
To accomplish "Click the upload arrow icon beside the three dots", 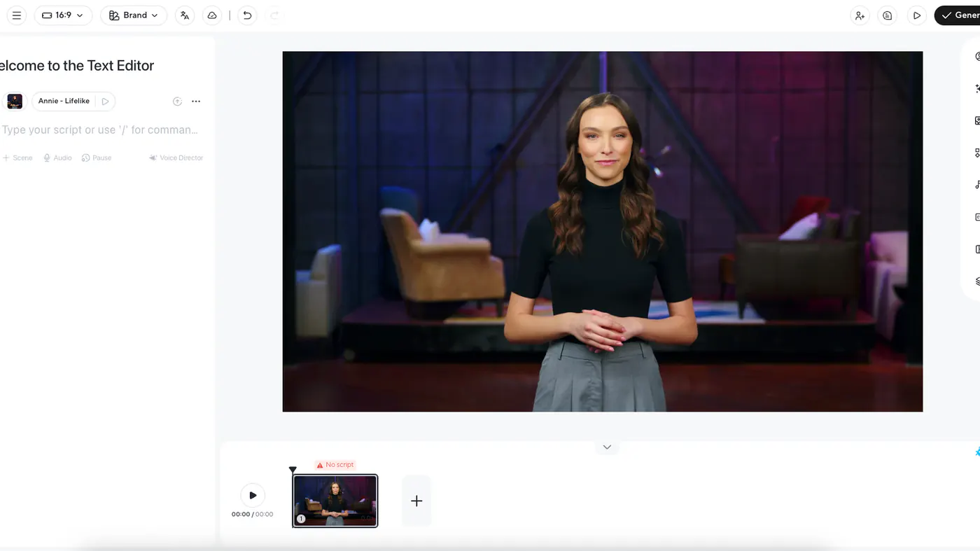I will pos(177,102).
